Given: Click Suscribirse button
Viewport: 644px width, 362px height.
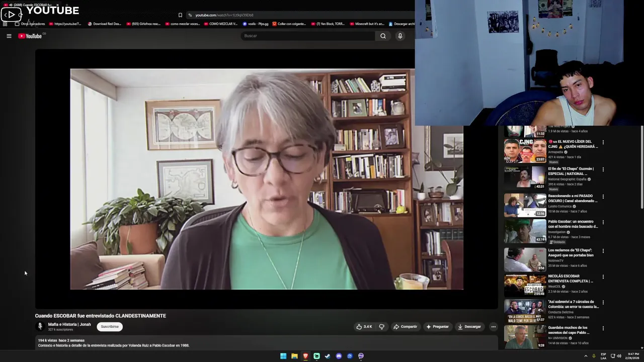Looking at the screenshot, I should [x=110, y=327].
